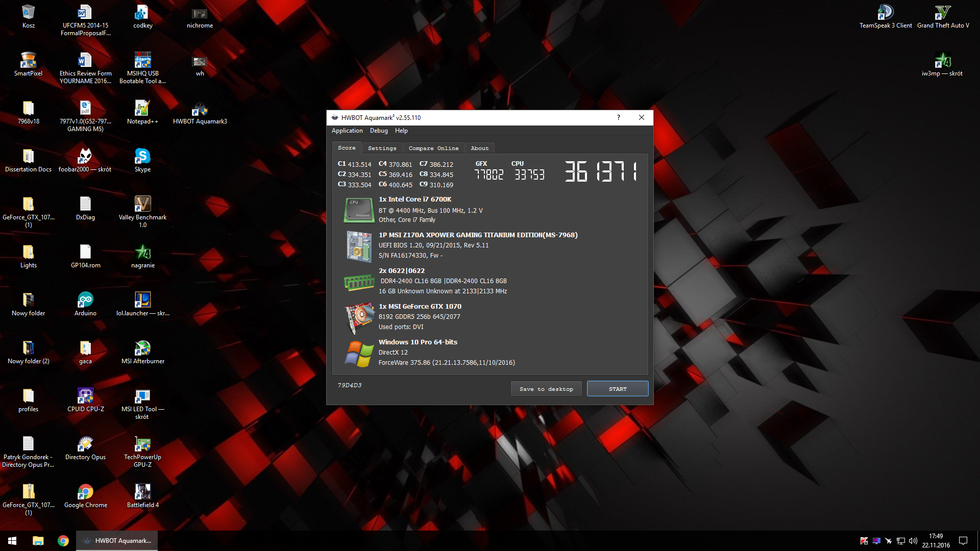The width and height of the screenshot is (980, 551).
Task: Click the motherboard icon in Aquamark
Action: pos(359,246)
